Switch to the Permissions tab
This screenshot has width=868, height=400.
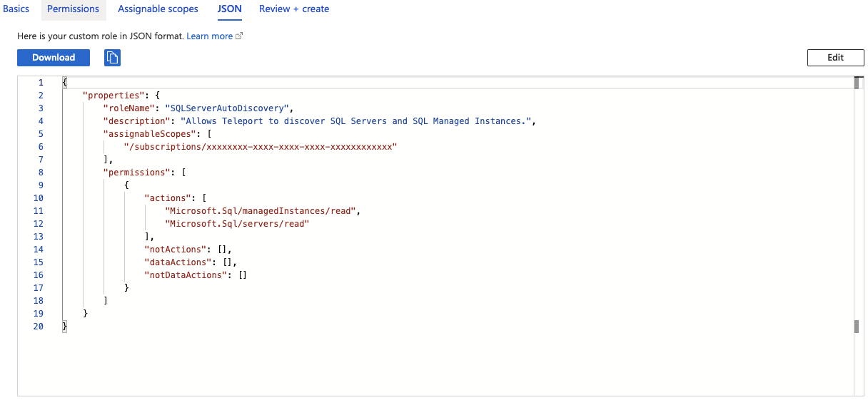coord(73,9)
